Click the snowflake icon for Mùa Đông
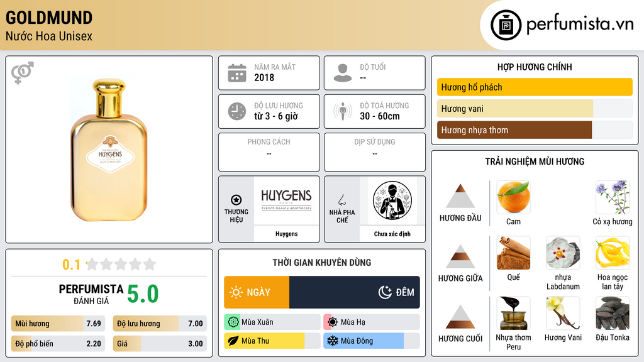Viewport: 644px width, 362px height. coord(333,341)
